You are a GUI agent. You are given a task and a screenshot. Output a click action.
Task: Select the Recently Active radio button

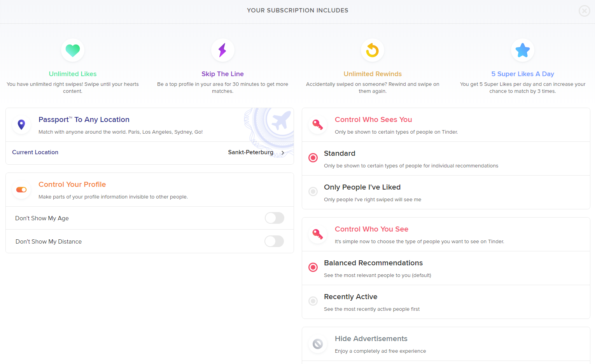(x=313, y=301)
